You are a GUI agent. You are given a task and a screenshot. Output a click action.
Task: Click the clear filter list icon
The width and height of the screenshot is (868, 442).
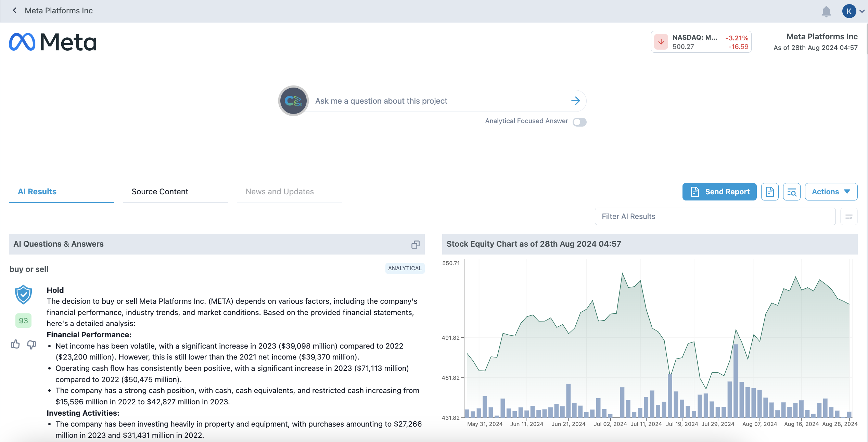[849, 216]
